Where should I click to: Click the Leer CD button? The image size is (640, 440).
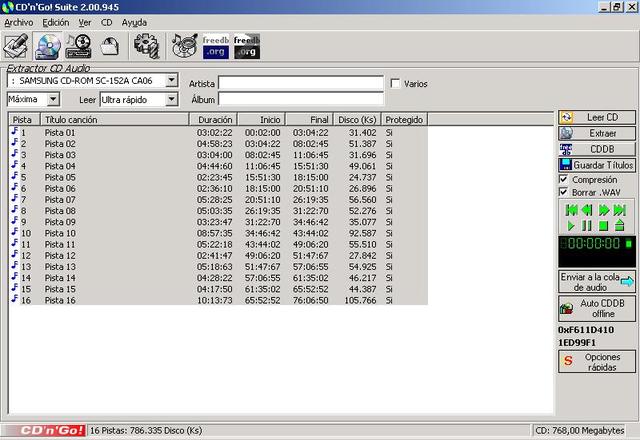click(597, 118)
